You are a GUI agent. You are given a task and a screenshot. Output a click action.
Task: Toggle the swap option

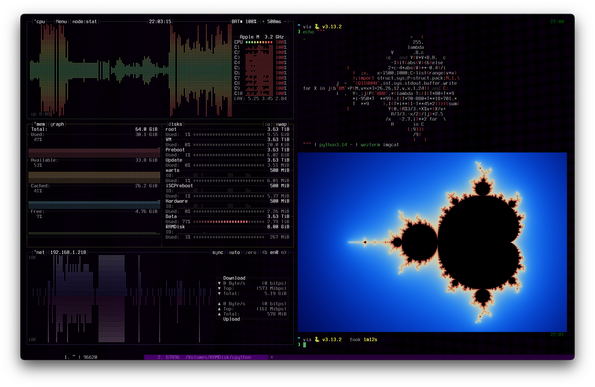(x=281, y=124)
